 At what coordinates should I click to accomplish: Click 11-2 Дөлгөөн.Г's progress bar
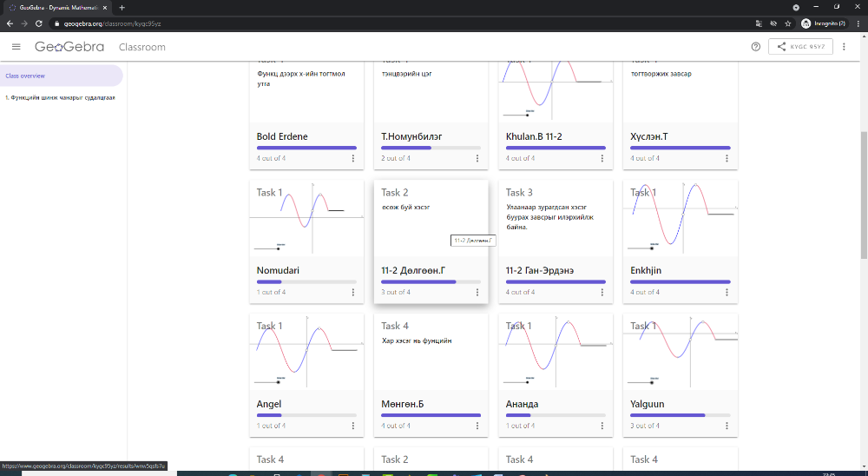click(x=431, y=282)
